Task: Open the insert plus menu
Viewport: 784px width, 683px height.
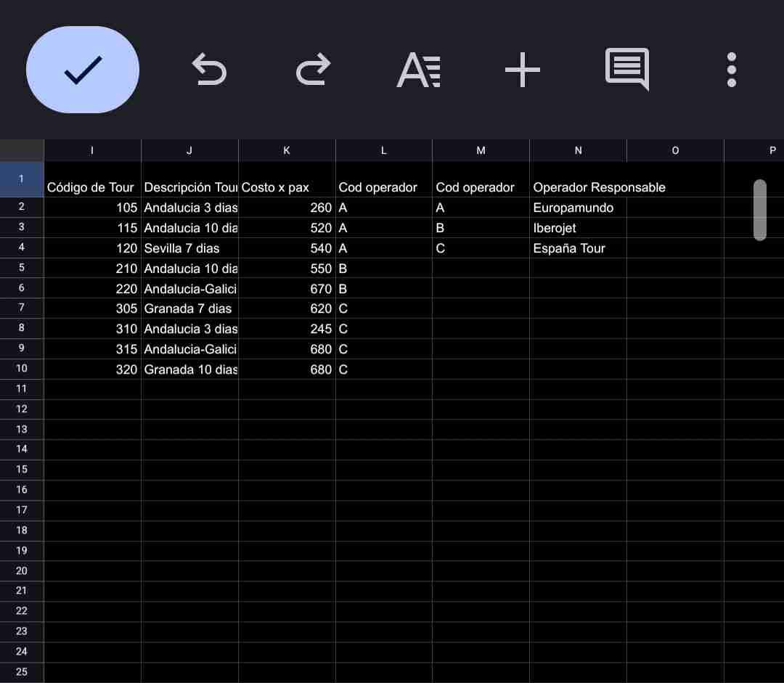Action: click(x=523, y=70)
